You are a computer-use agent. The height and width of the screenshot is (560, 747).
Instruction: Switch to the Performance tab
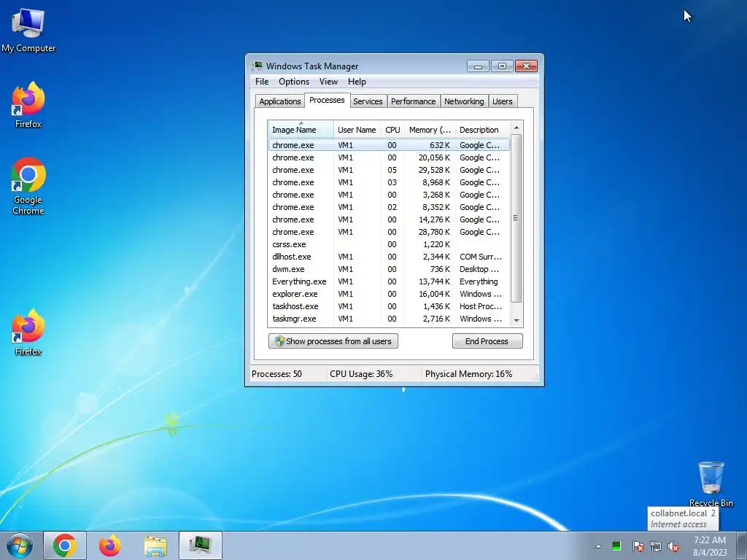[413, 101]
